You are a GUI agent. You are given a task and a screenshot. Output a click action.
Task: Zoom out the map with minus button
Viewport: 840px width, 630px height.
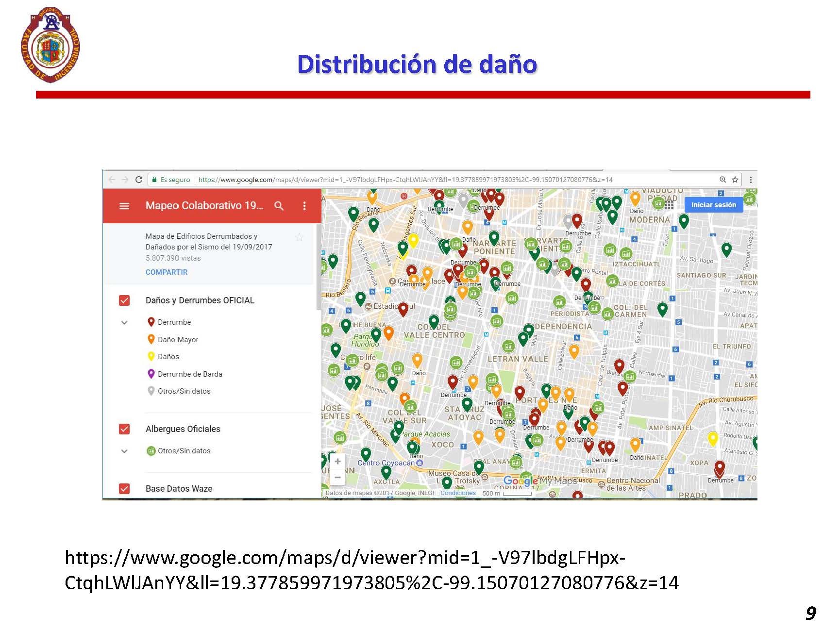pos(337,477)
